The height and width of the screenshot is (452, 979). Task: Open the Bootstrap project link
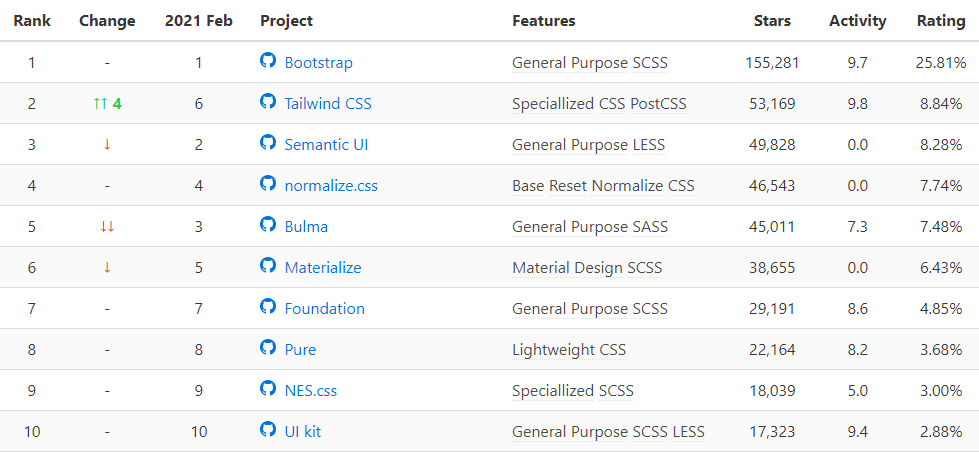click(x=318, y=62)
